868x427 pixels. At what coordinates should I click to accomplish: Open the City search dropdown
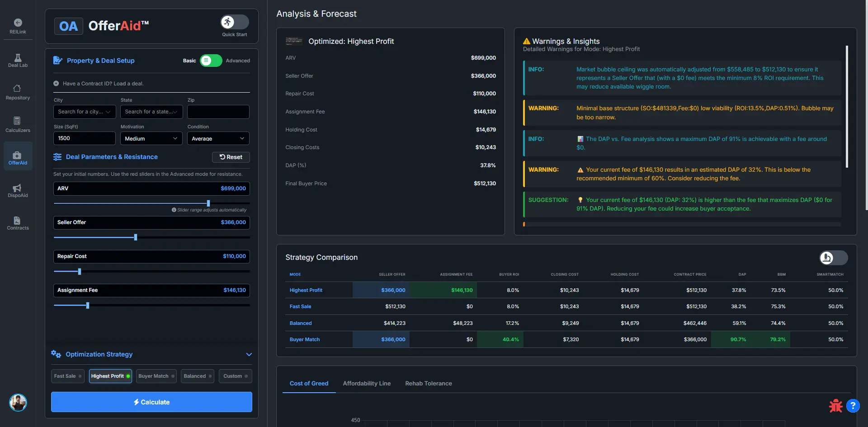point(85,112)
